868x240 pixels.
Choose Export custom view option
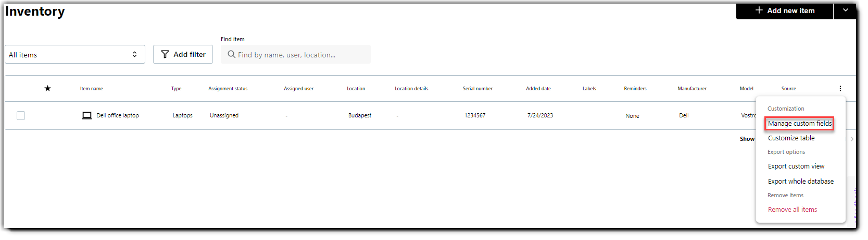[x=796, y=166]
